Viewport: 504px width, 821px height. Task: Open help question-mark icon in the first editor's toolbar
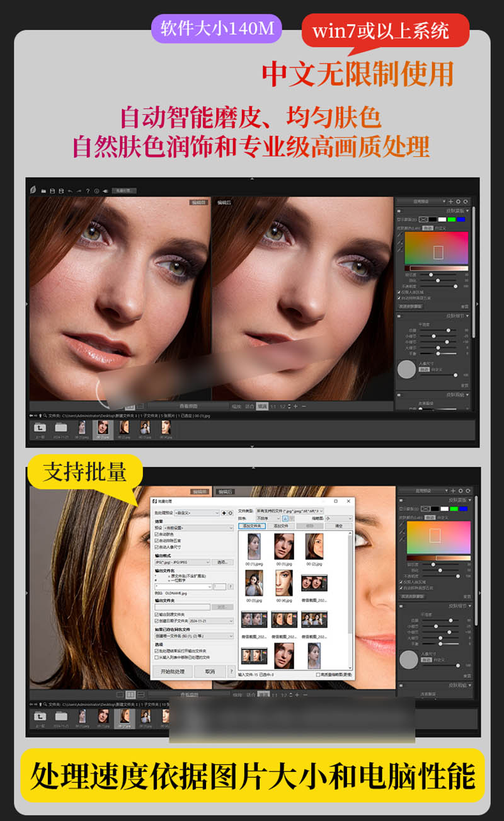coord(88,191)
